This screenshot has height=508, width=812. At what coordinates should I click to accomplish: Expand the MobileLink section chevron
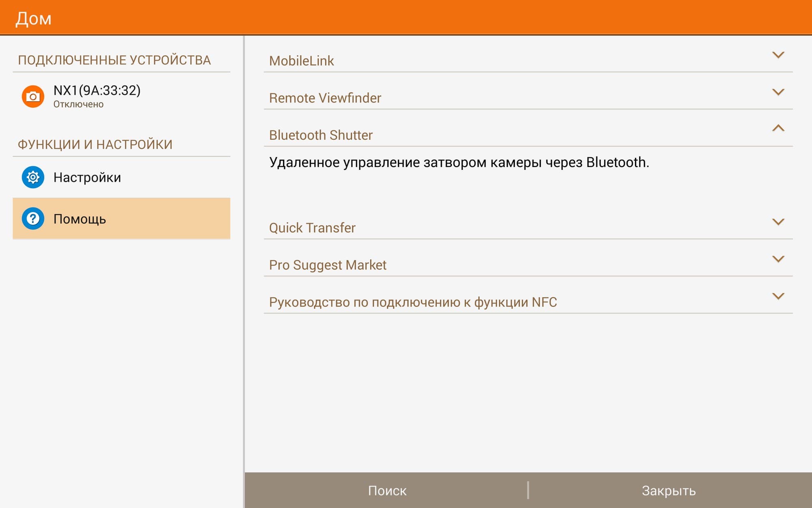(777, 55)
